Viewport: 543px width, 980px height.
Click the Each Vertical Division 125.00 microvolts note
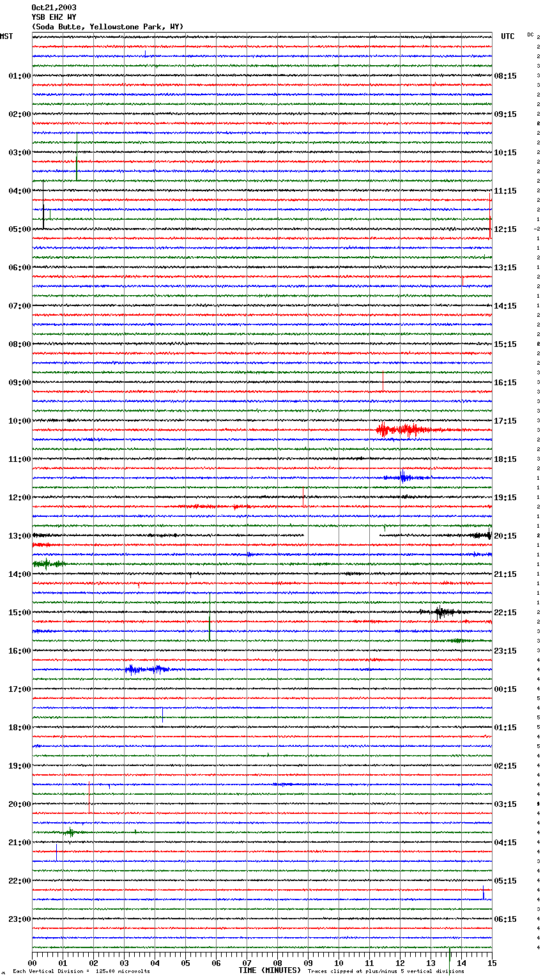[x=82, y=972]
